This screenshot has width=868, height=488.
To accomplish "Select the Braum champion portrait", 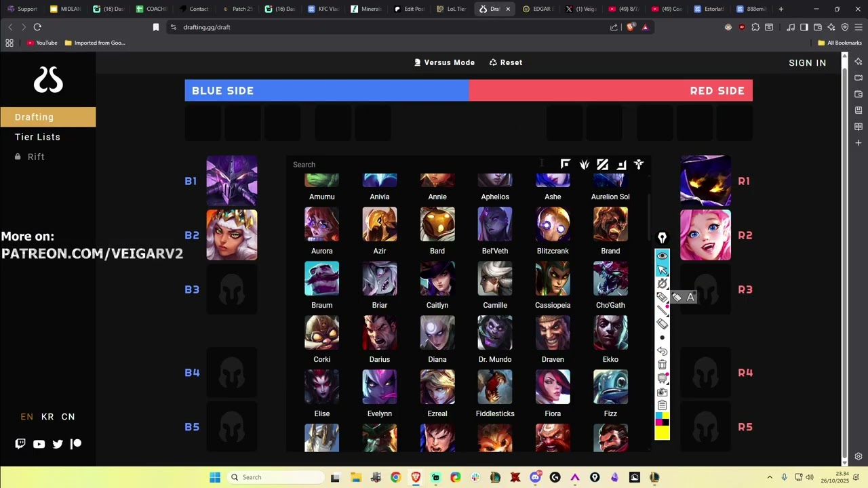I will click(322, 279).
